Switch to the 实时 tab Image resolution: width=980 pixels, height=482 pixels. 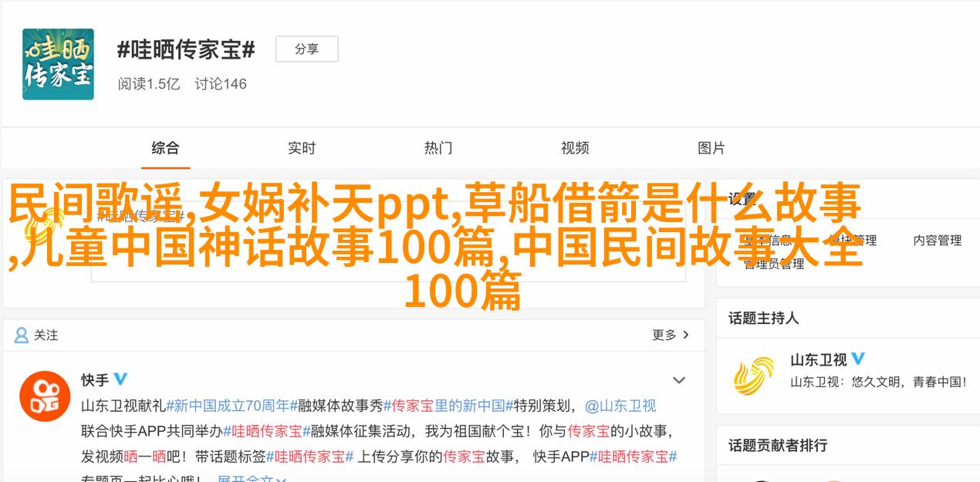[x=302, y=148]
